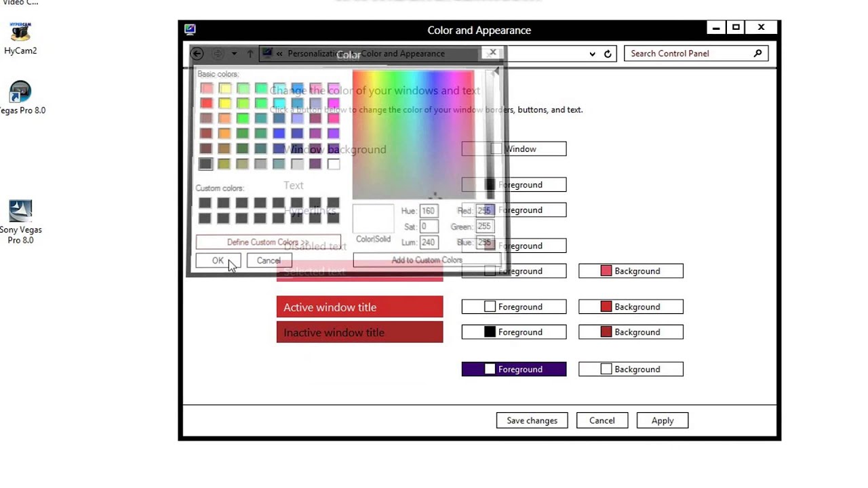Expand the address bar history dropdown
Image resolution: width=868 pixels, height=488 pixels.
(x=592, y=54)
